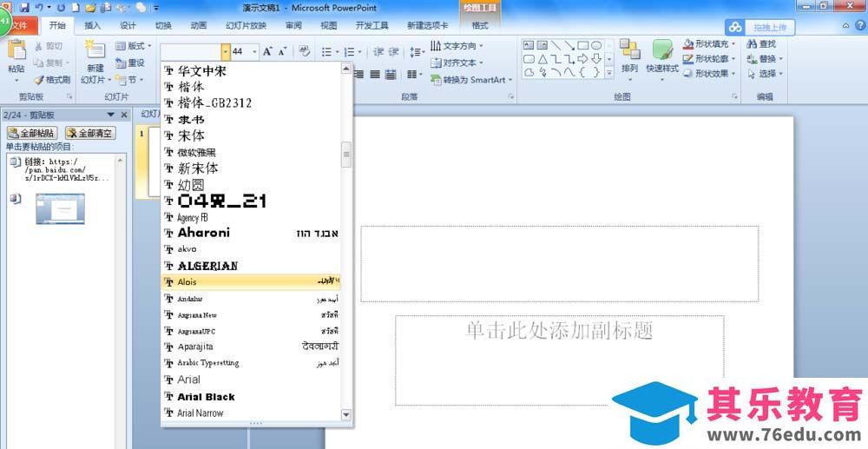The height and width of the screenshot is (449, 868).
Task: Switch to Transitions (切换) tab
Action: 163,25
